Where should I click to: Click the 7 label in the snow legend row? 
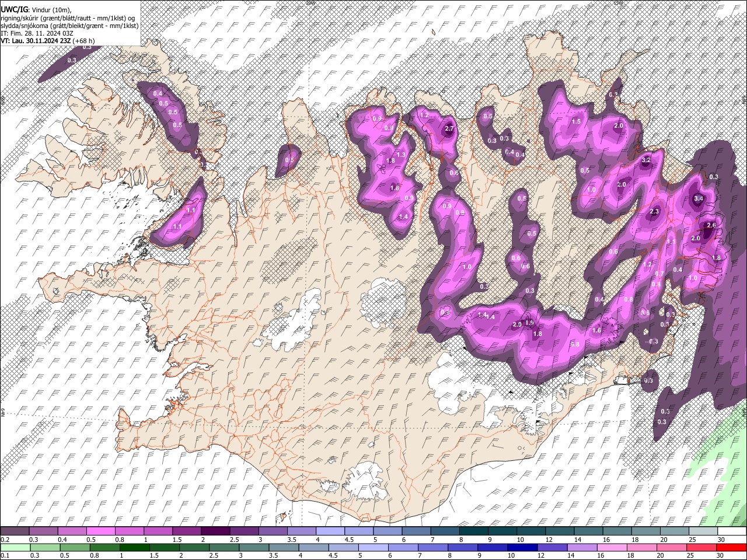433,540
